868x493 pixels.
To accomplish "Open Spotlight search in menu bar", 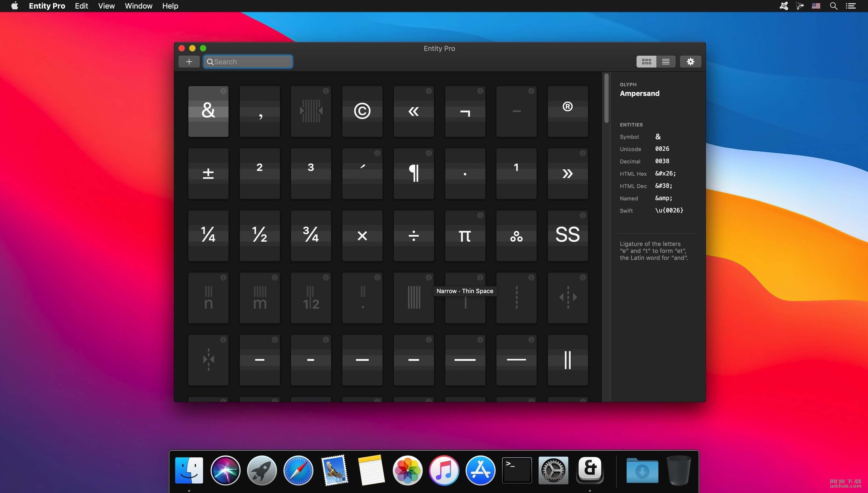I will [833, 6].
